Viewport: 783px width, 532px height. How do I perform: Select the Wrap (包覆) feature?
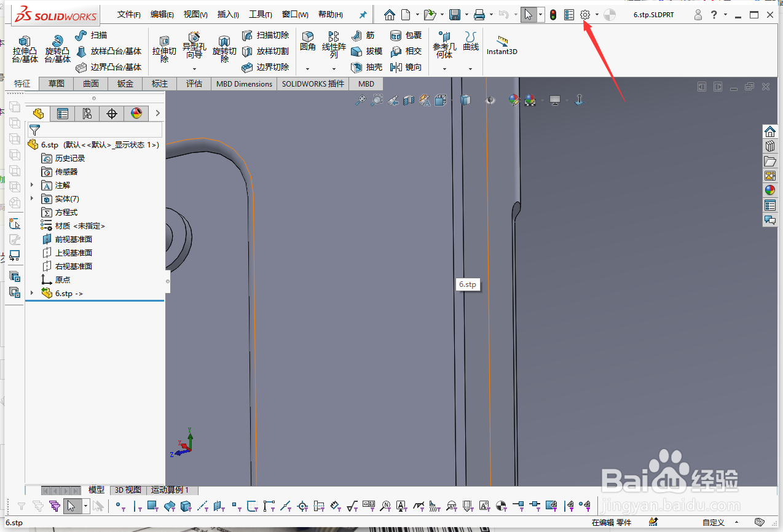coord(406,36)
